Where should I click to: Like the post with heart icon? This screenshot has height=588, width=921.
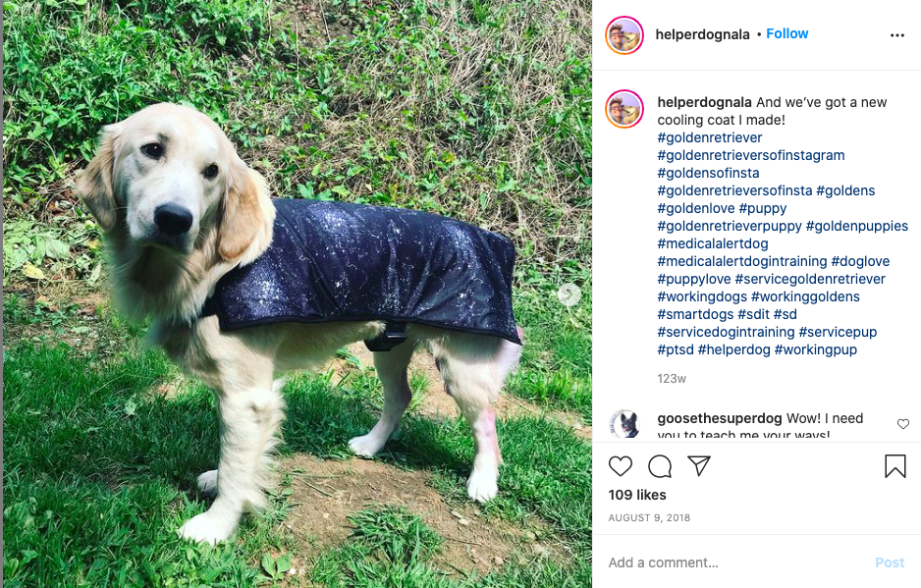pos(621,466)
